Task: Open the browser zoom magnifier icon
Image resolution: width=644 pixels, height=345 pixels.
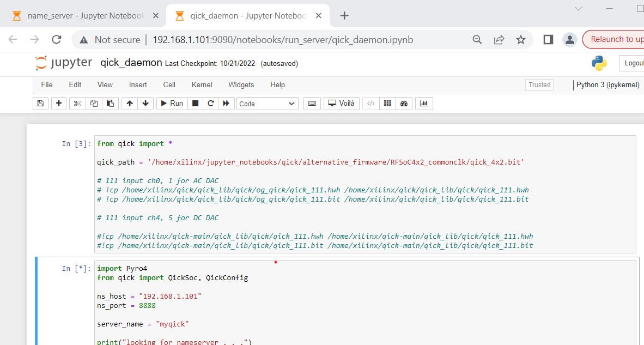Action: tap(477, 39)
